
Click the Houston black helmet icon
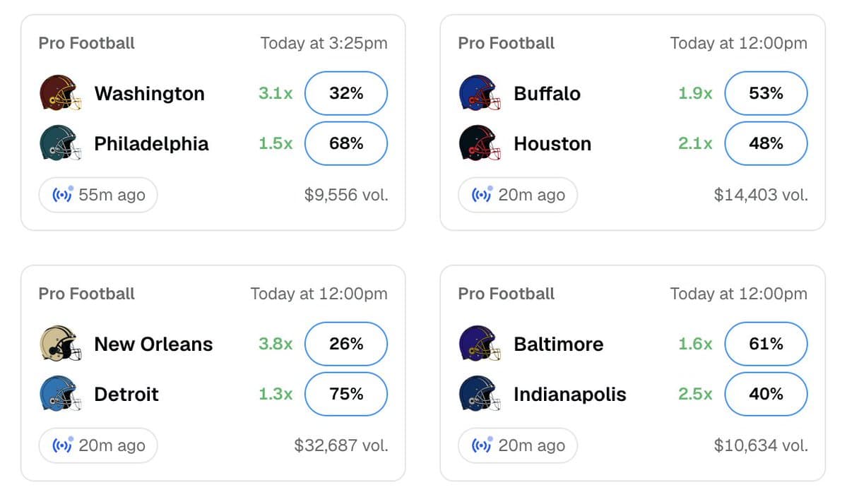(x=480, y=143)
